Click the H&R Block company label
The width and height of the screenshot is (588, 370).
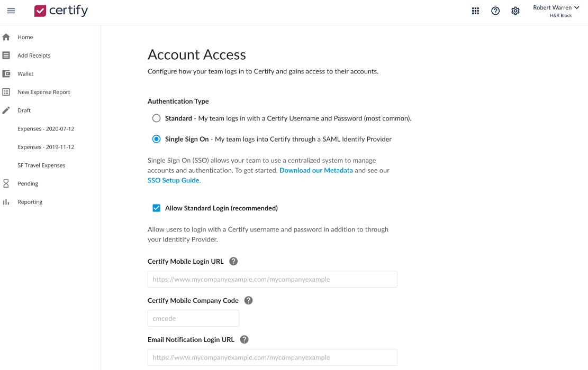pos(560,16)
